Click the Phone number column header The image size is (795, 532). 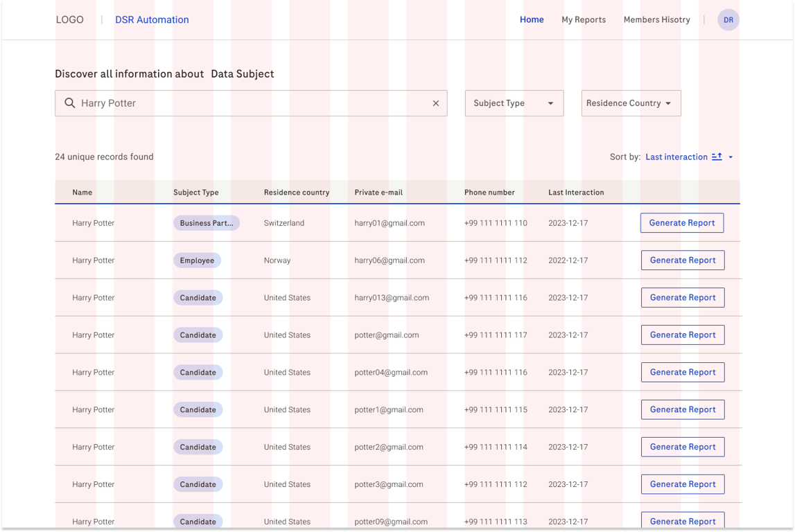point(489,193)
